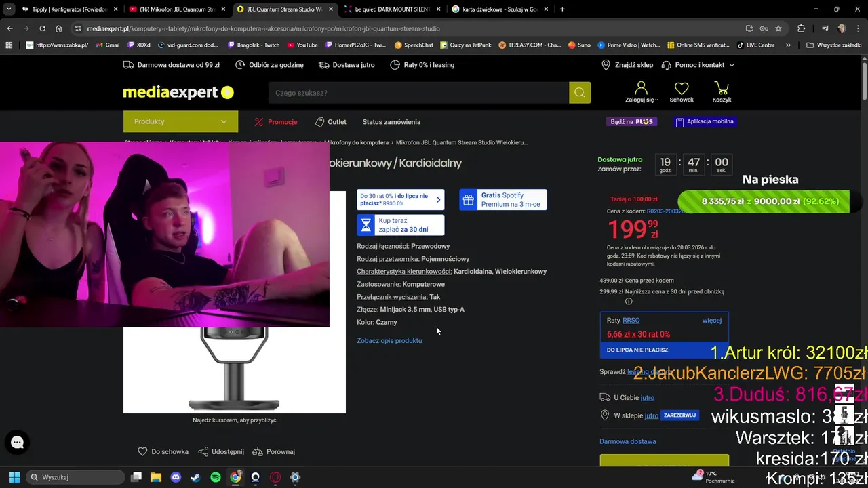Open the Chrome tab search dropdown arrow

point(9,9)
